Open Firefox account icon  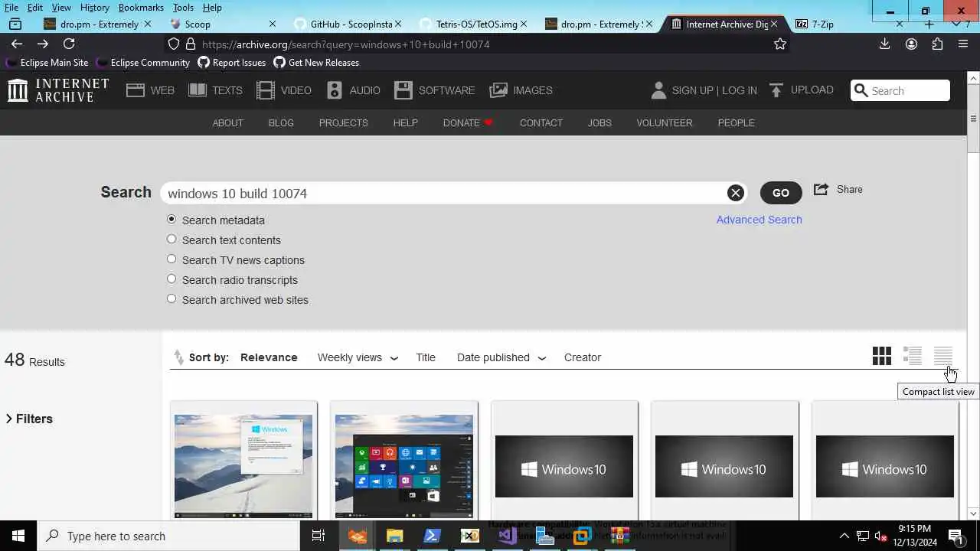point(911,44)
